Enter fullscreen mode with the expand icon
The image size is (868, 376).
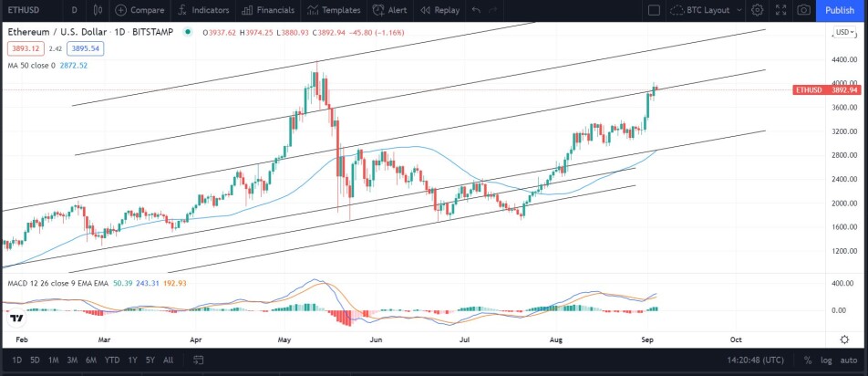coord(781,10)
